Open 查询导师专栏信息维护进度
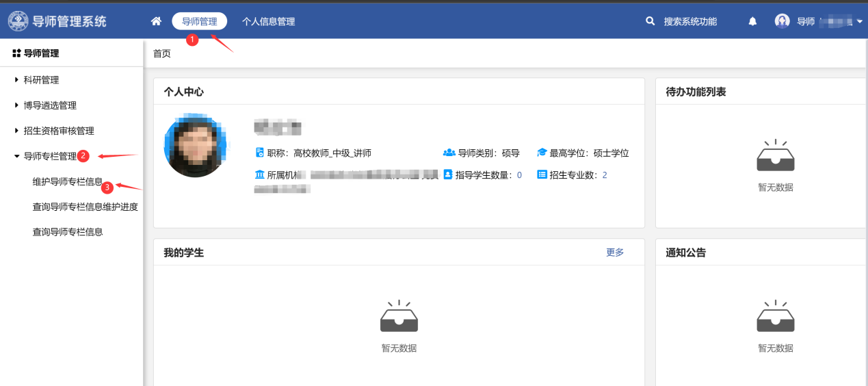The width and height of the screenshot is (868, 386). coord(85,207)
